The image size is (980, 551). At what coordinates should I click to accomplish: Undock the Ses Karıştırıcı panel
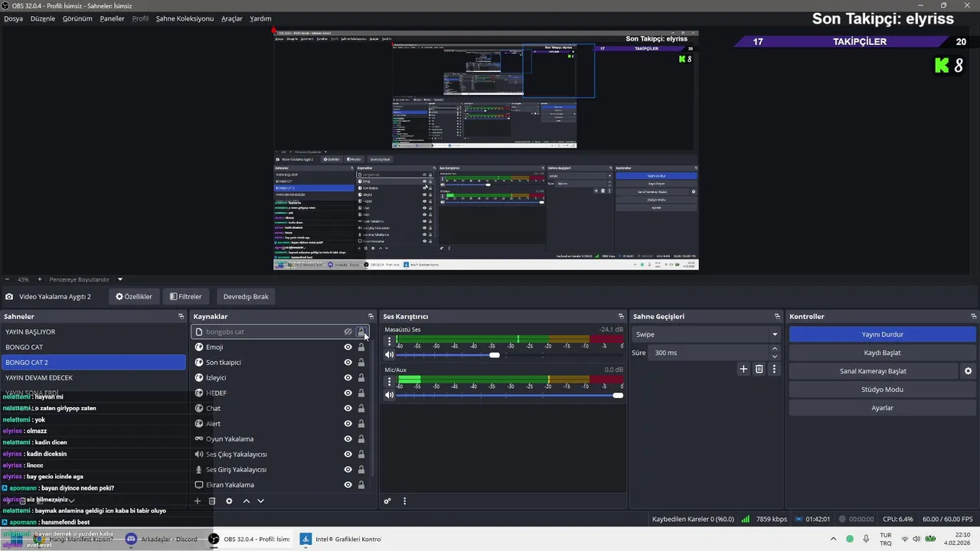pos(621,317)
